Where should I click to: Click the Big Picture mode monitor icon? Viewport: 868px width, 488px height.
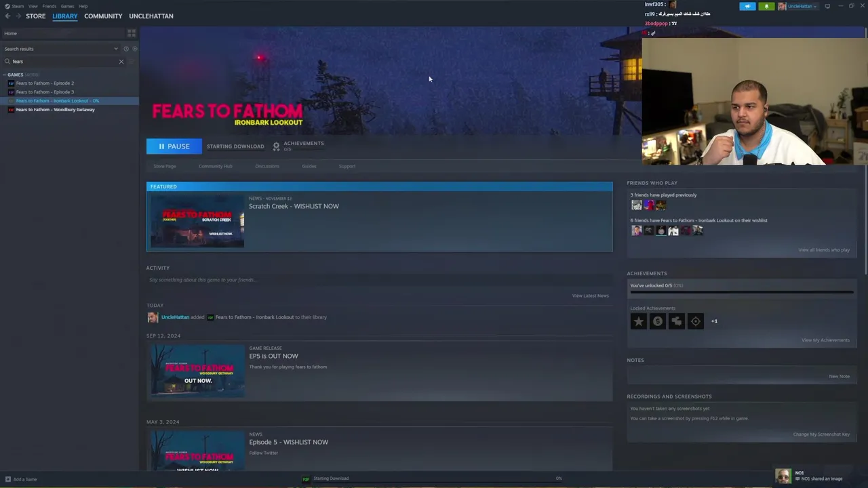[827, 6]
